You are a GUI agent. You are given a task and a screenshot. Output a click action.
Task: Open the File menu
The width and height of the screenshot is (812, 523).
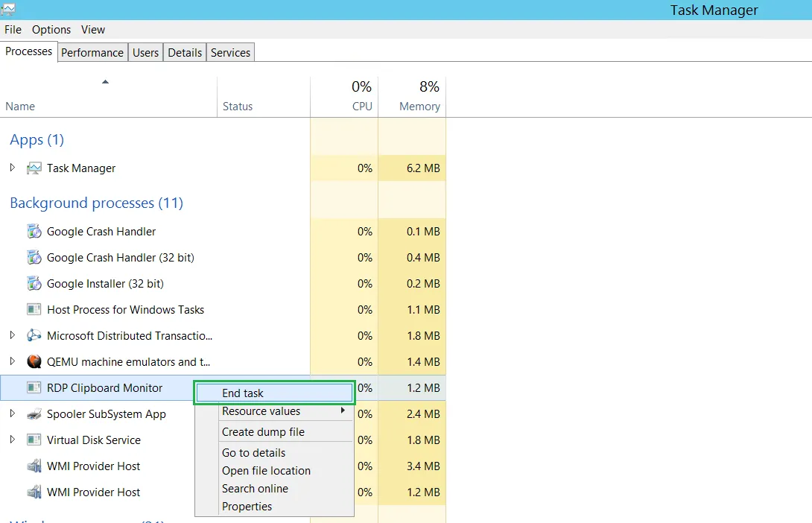pos(13,30)
